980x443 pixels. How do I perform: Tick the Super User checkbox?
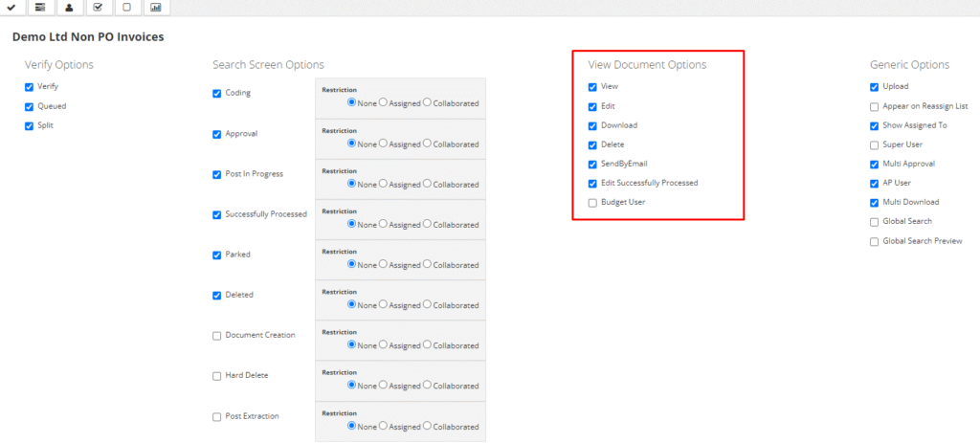tap(874, 145)
